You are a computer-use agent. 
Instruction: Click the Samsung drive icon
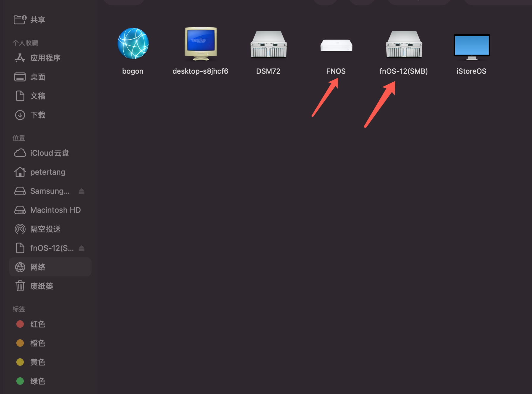20,191
